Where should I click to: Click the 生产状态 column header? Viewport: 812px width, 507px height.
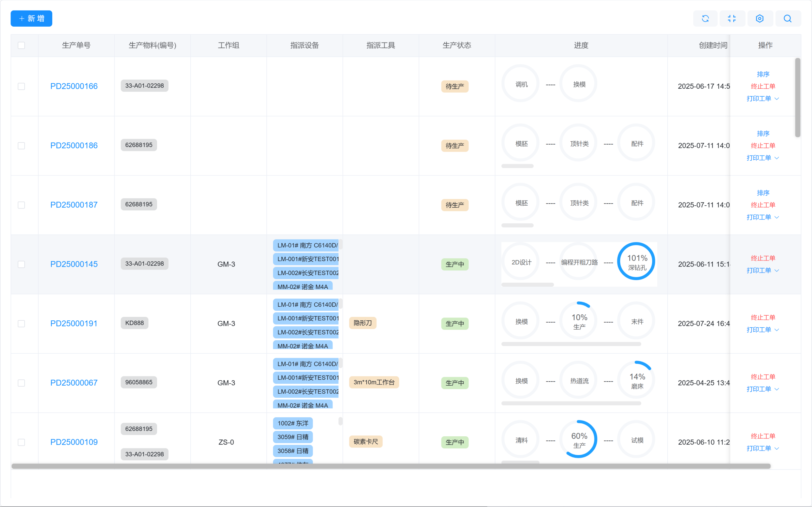pos(457,45)
